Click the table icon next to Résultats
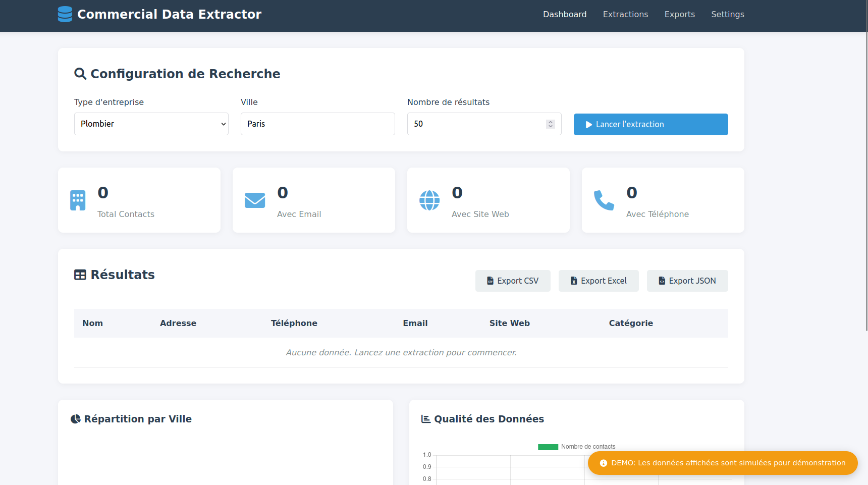 click(80, 275)
